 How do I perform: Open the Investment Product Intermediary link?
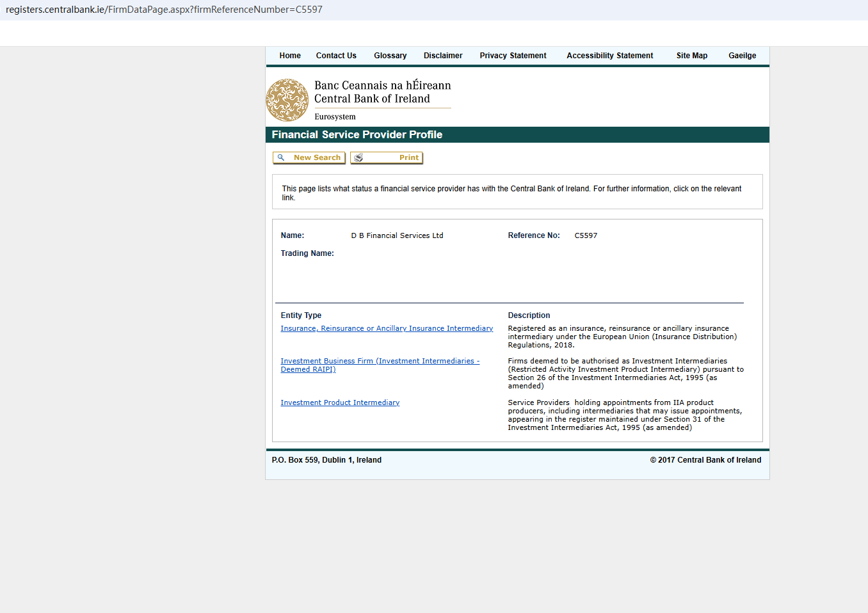[x=340, y=402]
